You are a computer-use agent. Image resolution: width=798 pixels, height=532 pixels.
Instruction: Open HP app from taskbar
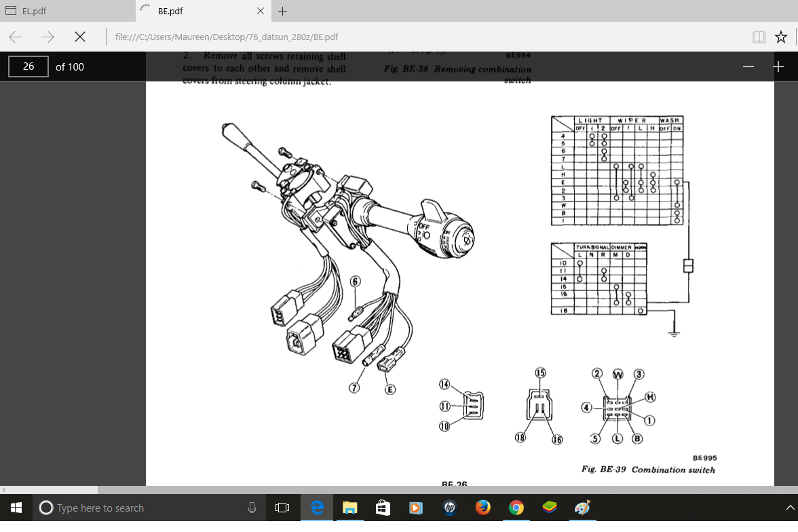[449, 508]
